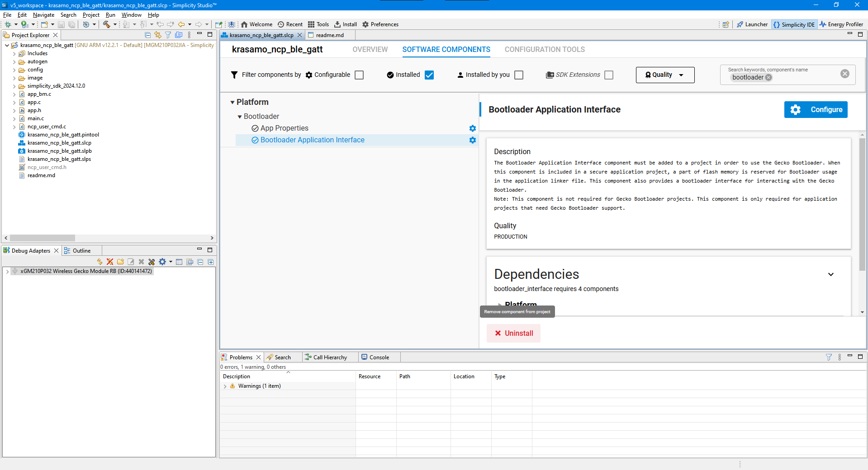Remove the bootloader search chip
The height and width of the screenshot is (470, 868).
point(768,77)
